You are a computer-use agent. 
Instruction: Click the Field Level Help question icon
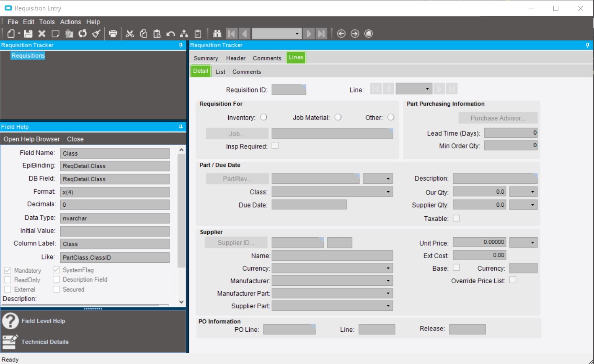point(10,321)
